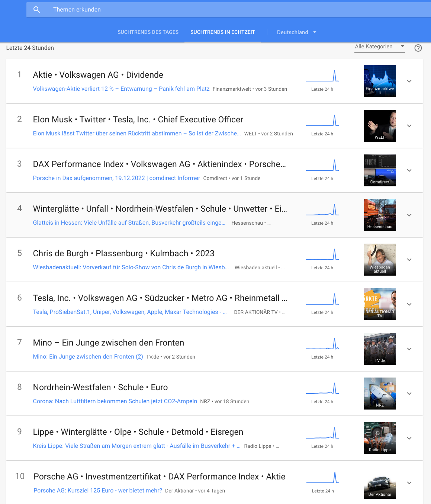Click Chris de Burgh Plassenburg Kulmbach title
The width and height of the screenshot is (431, 504).
pos(124,253)
